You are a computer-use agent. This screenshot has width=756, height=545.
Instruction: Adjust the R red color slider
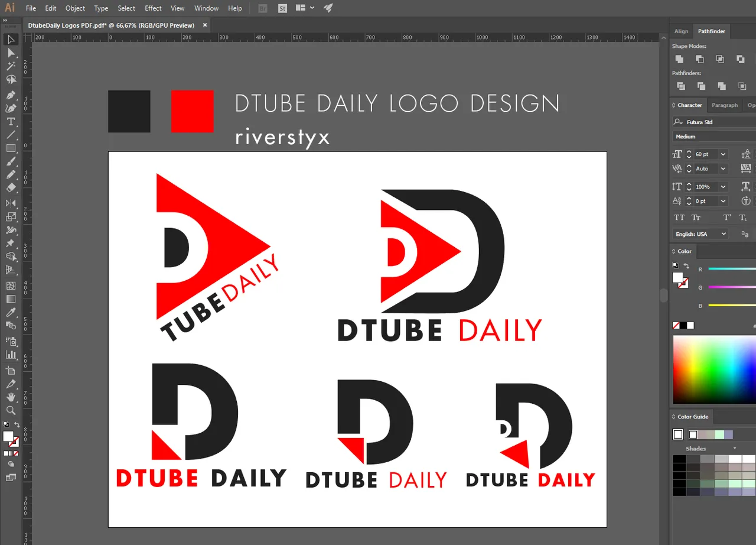[x=732, y=270]
